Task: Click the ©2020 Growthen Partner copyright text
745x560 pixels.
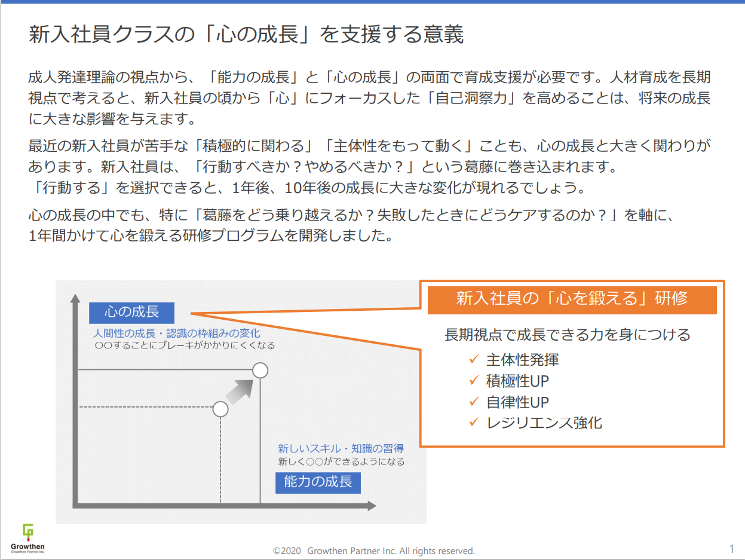Action: pos(374,551)
